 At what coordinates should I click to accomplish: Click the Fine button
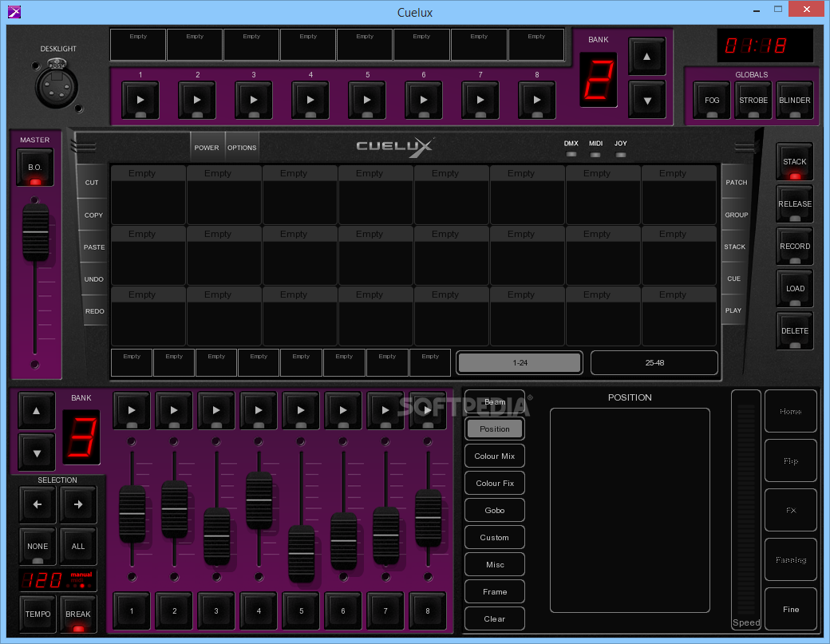click(791, 610)
